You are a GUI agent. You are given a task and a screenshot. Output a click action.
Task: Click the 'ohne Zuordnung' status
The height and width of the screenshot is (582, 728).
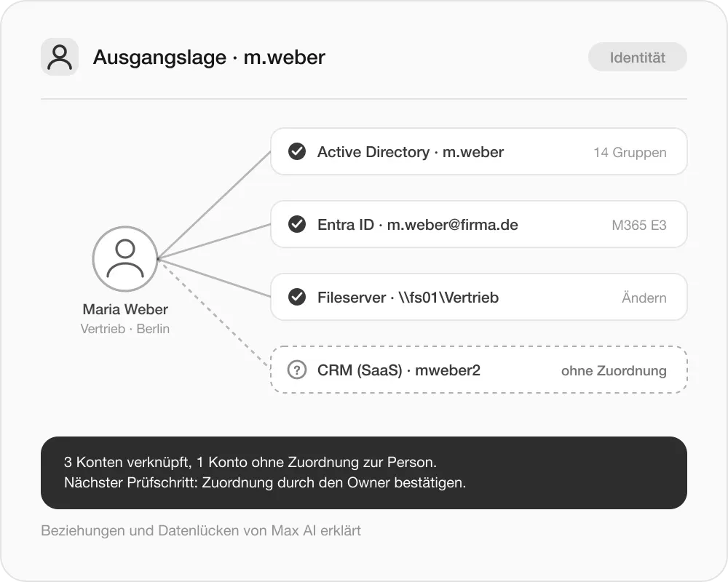[614, 370]
